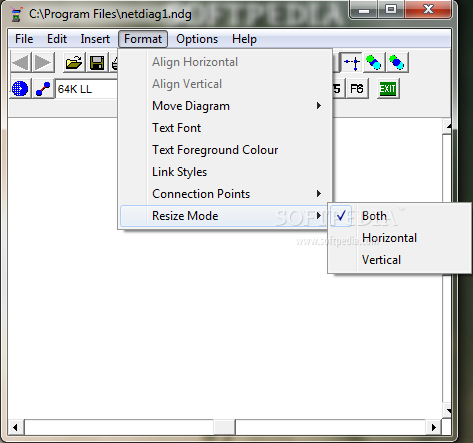Click the netdiag application title icon

(16, 14)
